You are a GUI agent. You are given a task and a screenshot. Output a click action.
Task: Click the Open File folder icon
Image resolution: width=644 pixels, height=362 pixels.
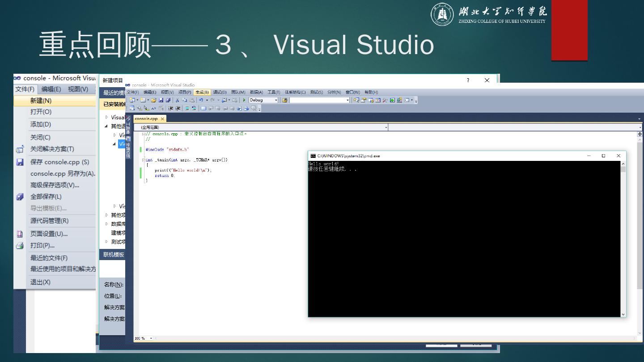click(x=154, y=100)
